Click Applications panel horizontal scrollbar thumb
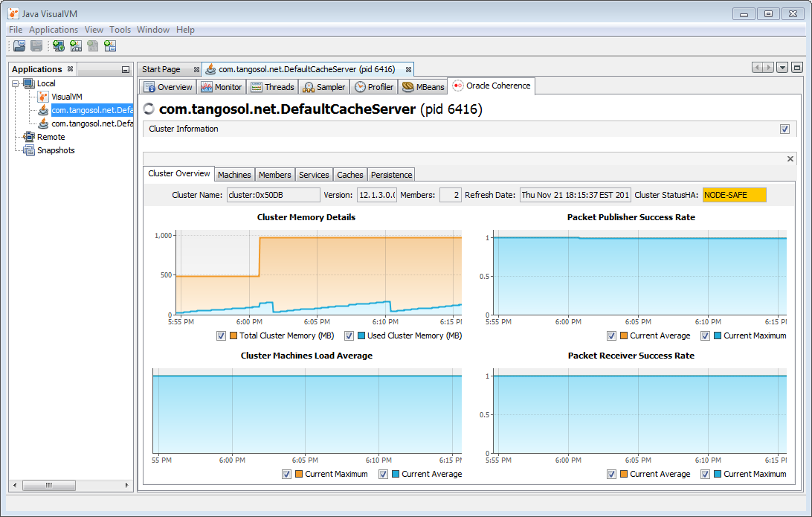 point(48,486)
